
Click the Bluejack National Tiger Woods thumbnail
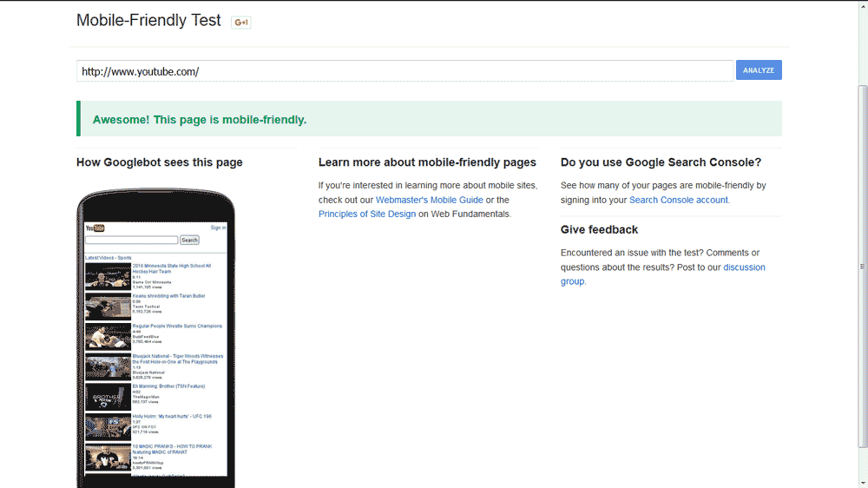click(108, 366)
